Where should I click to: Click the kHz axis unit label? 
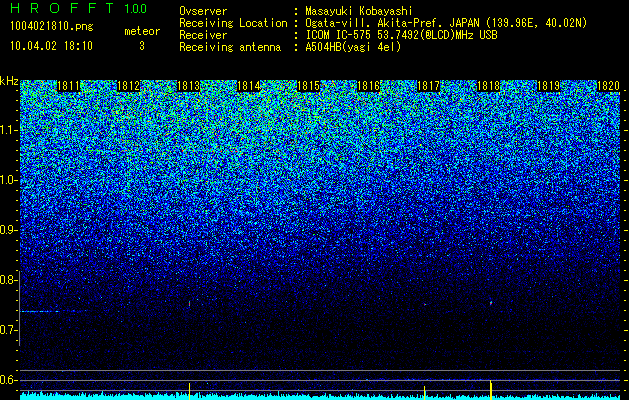9,81
